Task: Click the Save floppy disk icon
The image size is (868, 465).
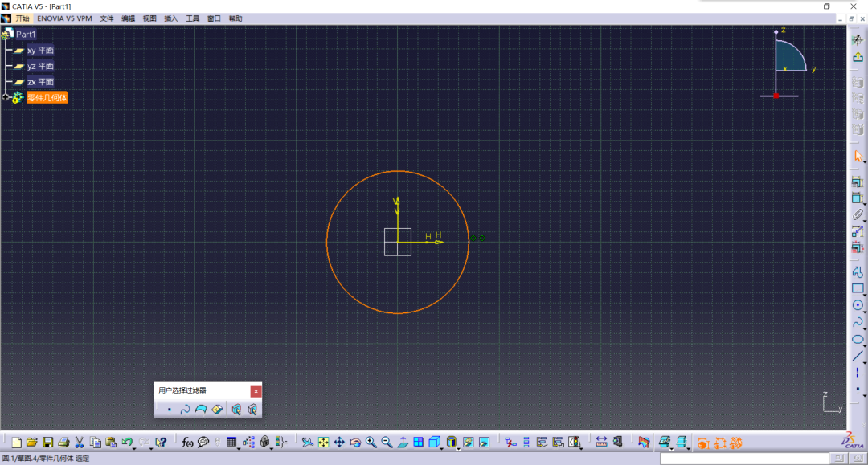Action: pos(48,443)
